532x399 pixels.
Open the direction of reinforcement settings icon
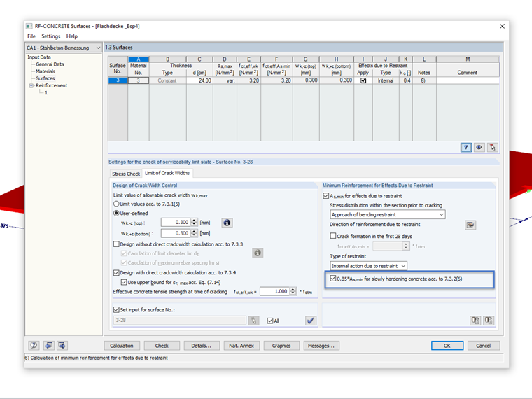(470, 225)
